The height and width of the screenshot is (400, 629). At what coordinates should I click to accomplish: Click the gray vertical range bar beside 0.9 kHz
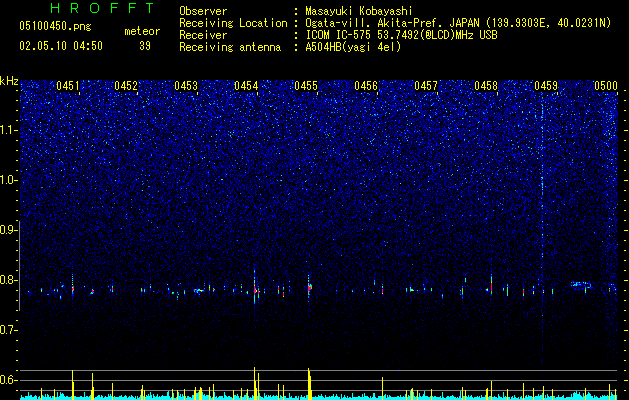pyautogui.click(x=19, y=266)
